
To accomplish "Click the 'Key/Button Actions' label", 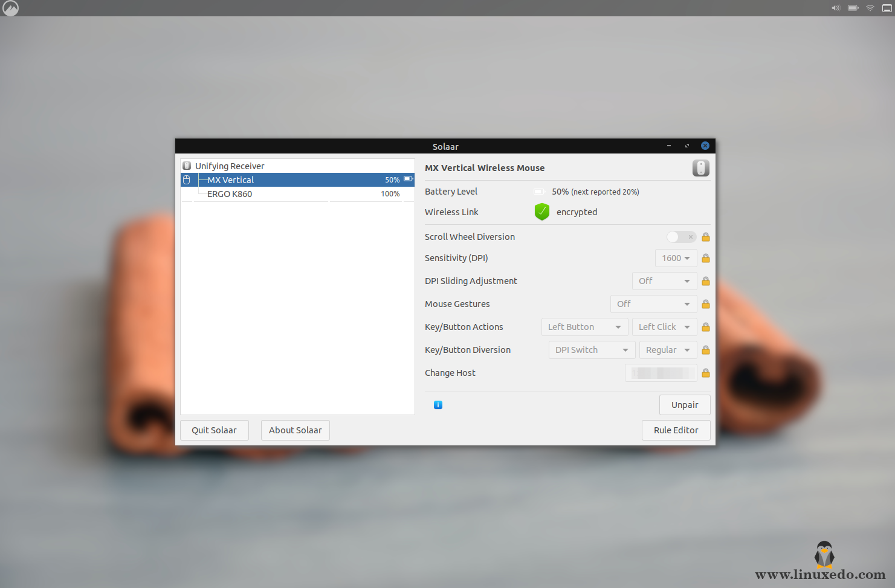I will [464, 327].
